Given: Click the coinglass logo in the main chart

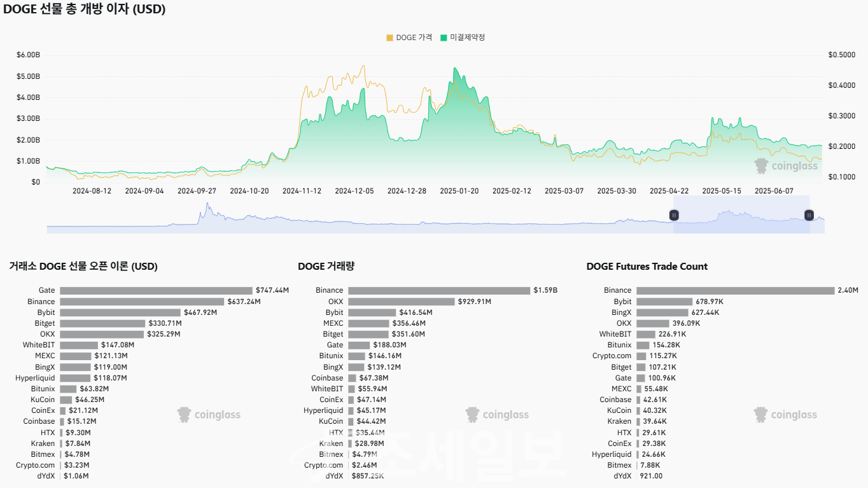Looking at the screenshot, I should pos(786,166).
